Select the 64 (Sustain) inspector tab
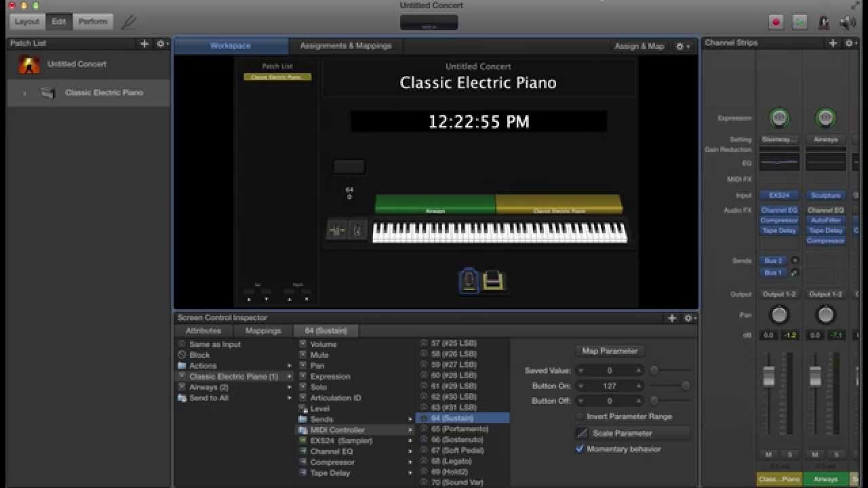Screen dimensions: 868x488 (x=326, y=331)
